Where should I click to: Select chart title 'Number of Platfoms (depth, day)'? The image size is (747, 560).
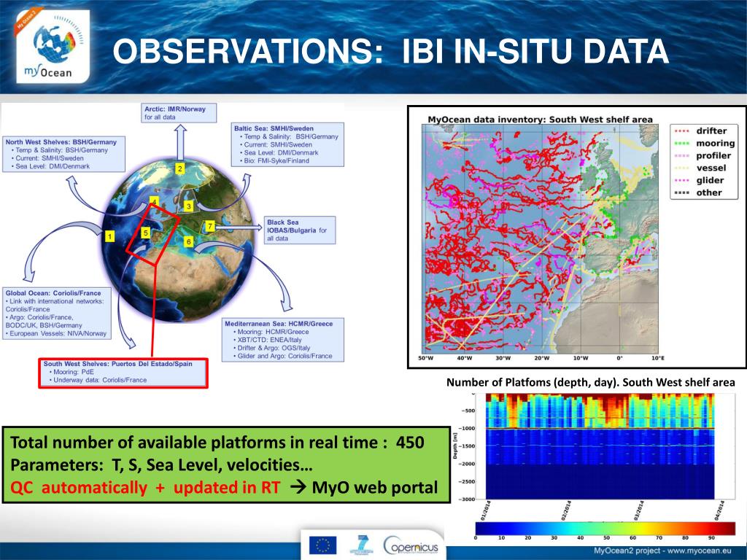[x=532, y=382]
